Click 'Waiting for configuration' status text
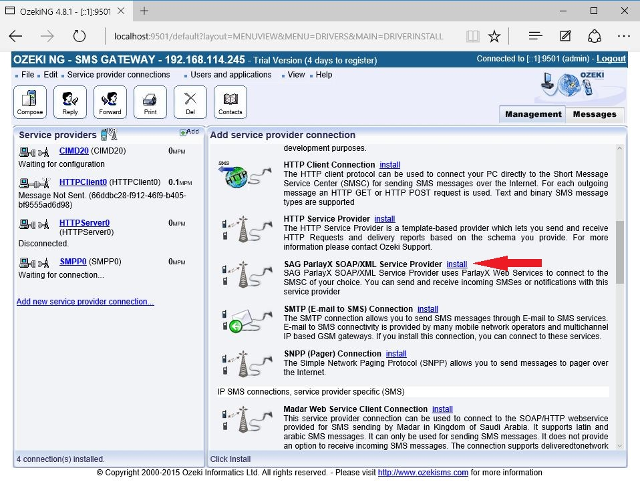640x484 pixels. 61,164
